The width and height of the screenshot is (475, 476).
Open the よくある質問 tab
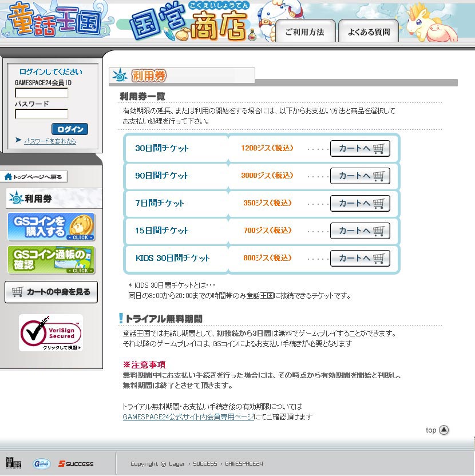[x=369, y=32]
